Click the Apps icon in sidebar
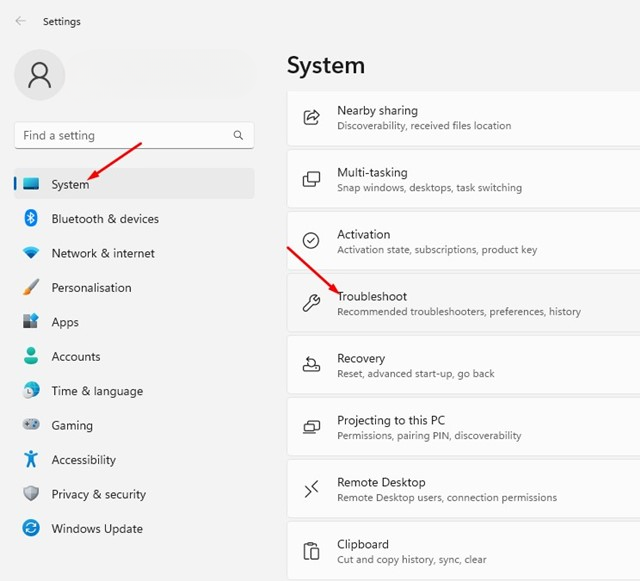Screen dimensions: 640x581 [x=31, y=321]
